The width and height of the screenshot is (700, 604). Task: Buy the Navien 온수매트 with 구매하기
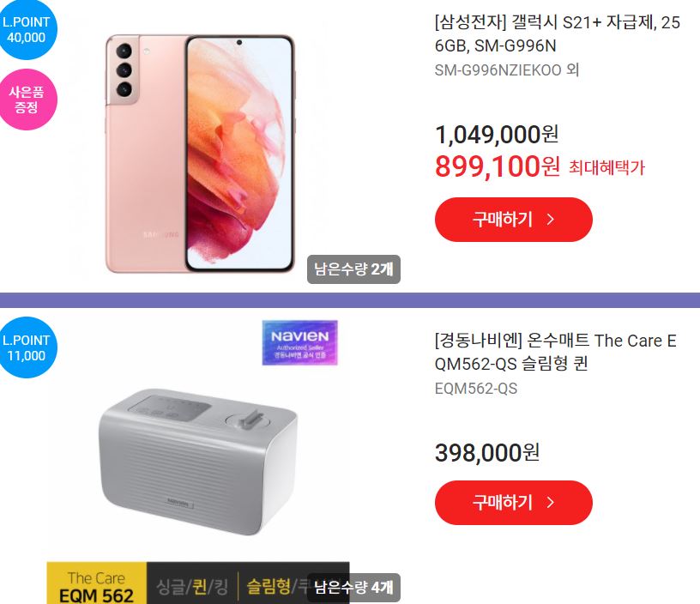point(513,503)
